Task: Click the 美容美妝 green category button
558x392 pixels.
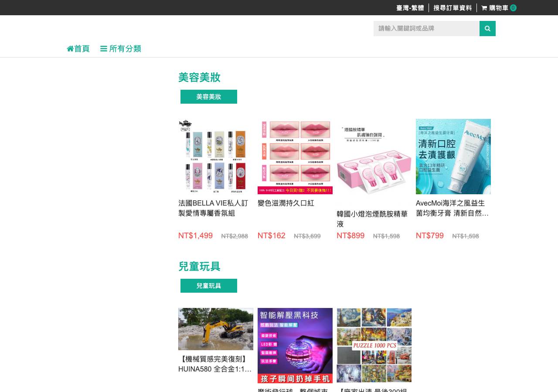Action: click(x=209, y=97)
